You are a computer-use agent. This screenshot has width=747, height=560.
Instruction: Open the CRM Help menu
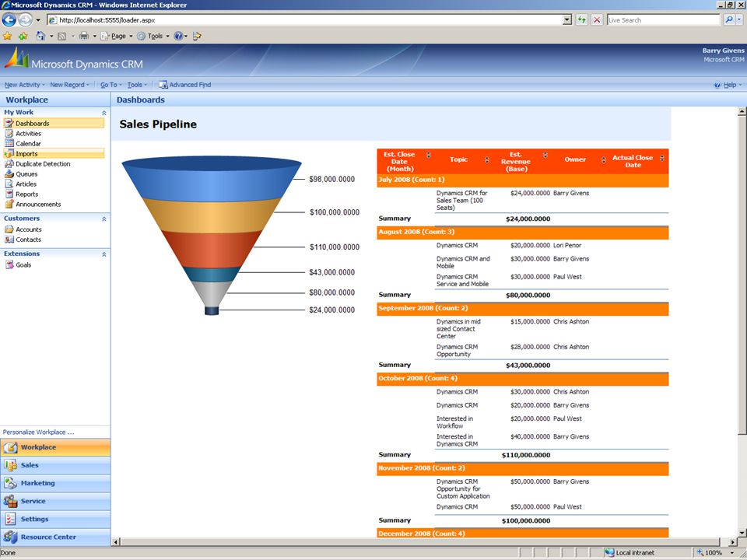point(728,85)
